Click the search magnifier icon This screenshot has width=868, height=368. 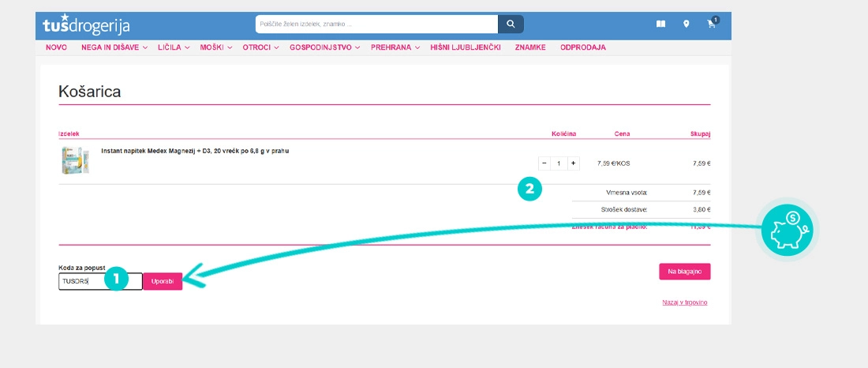pos(511,24)
